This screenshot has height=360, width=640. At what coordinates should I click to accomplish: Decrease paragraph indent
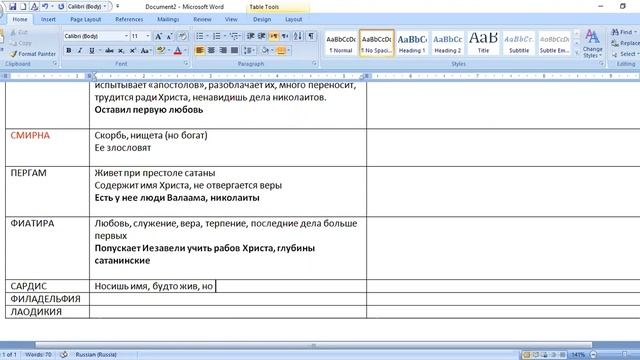pos(251,36)
